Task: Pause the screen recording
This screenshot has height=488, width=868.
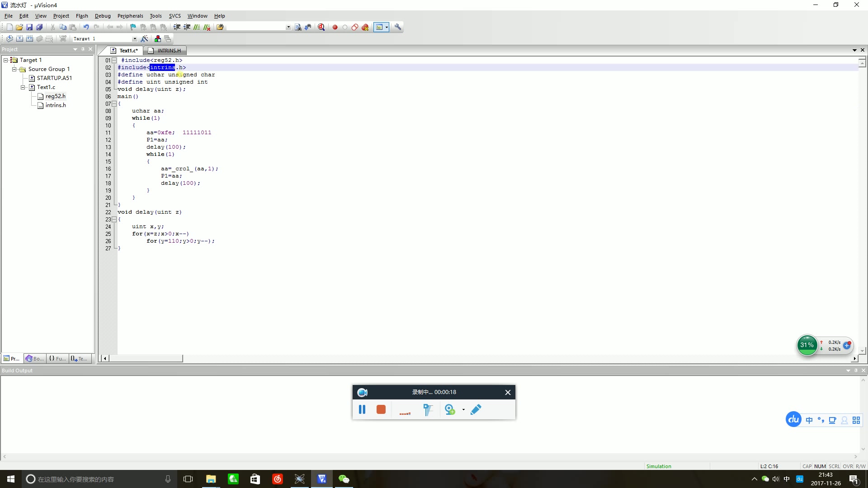Action: pyautogui.click(x=362, y=409)
